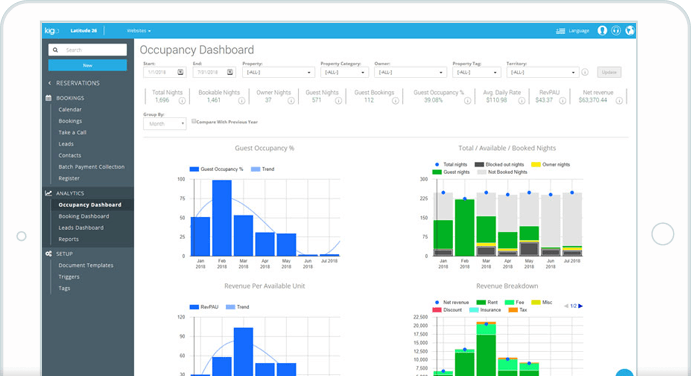Click info icon beside Net revenue
Image resolution: width=691 pixels, height=376 pixels.
point(619,101)
